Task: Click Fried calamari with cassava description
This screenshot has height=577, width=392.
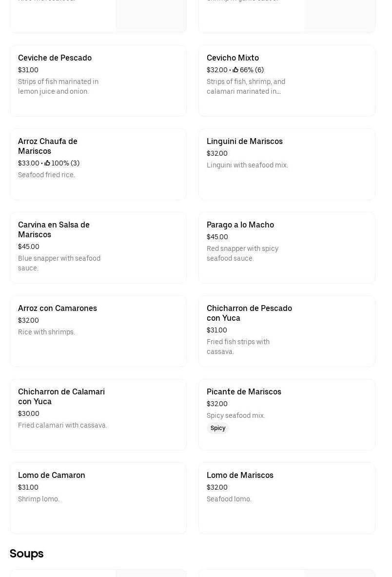Action: (62, 426)
